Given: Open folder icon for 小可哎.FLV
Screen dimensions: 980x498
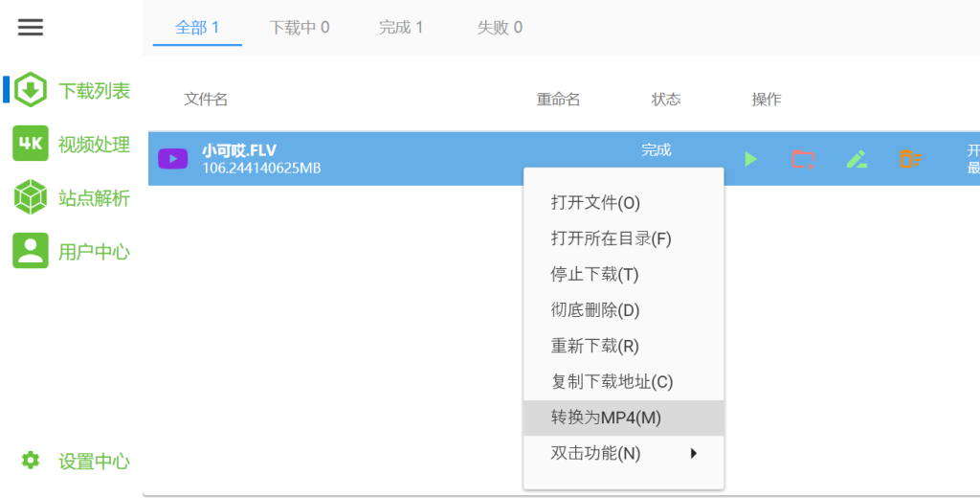Looking at the screenshot, I should click(803, 159).
